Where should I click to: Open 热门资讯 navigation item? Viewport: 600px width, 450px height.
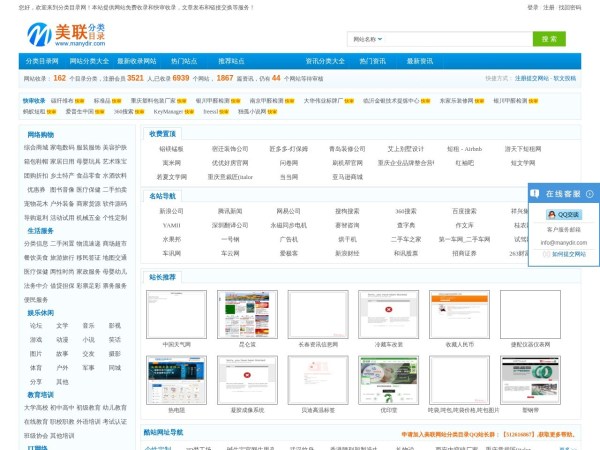[x=372, y=61]
